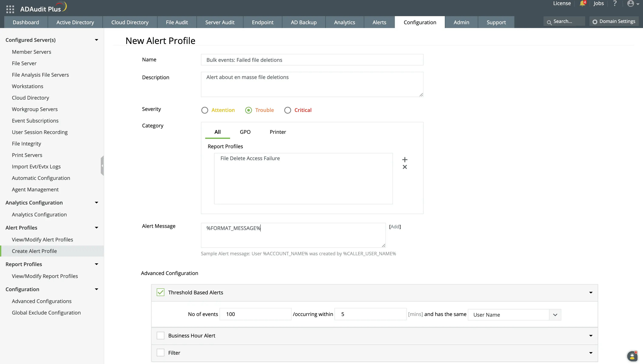Collapse the Alert Profiles section arrow
The image size is (643, 364).
tap(96, 227)
